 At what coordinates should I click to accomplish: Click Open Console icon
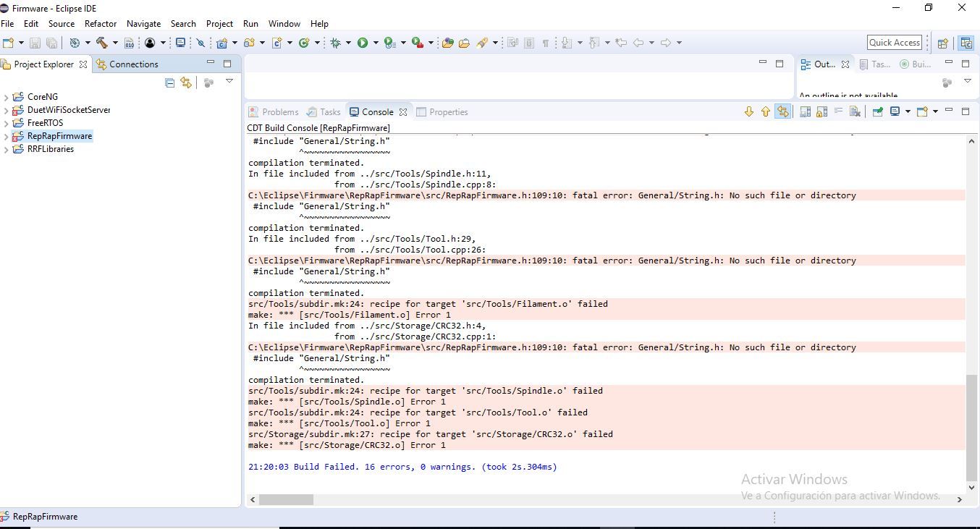point(922,111)
